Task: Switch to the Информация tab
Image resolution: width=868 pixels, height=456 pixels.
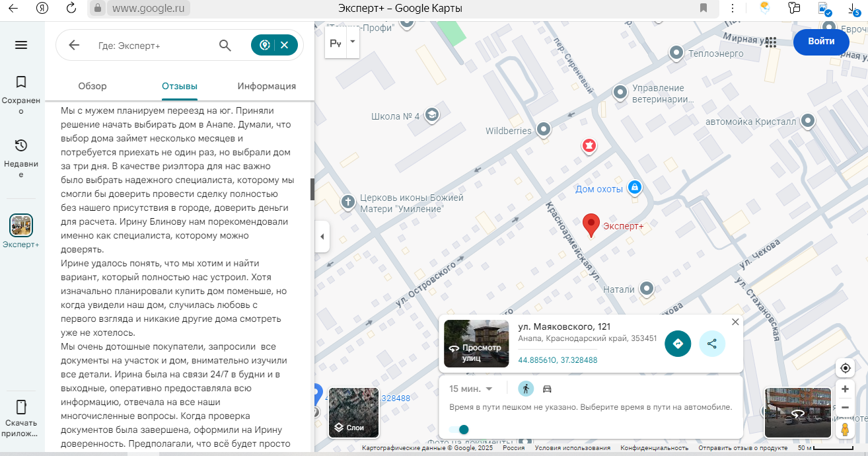Action: [x=267, y=86]
